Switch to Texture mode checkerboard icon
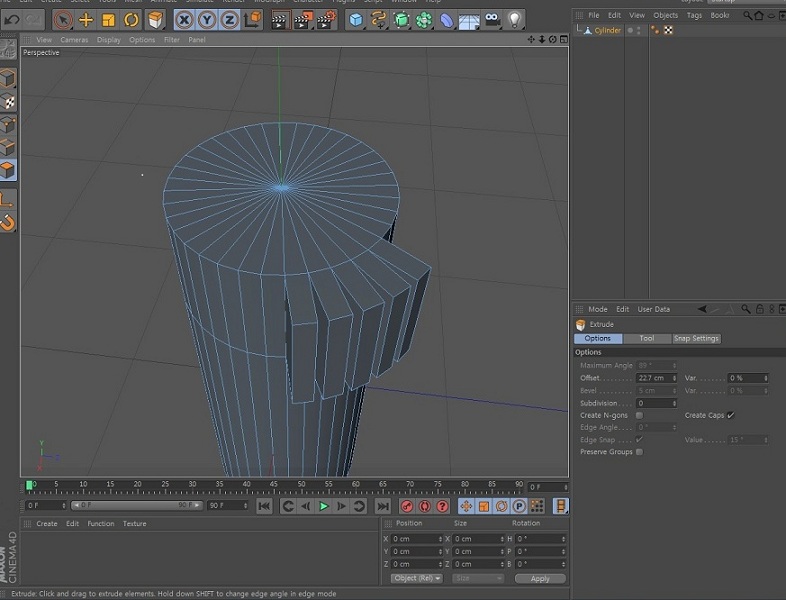 tap(8, 102)
